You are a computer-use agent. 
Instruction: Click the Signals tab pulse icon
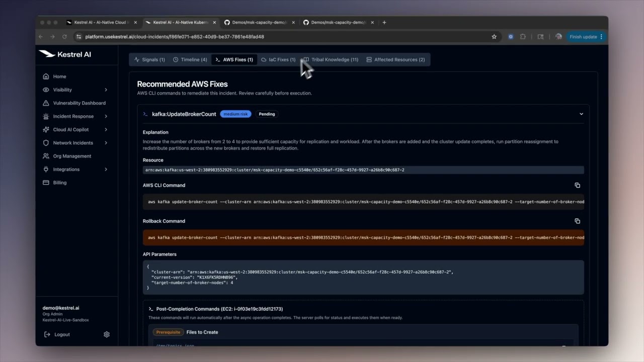click(x=137, y=59)
